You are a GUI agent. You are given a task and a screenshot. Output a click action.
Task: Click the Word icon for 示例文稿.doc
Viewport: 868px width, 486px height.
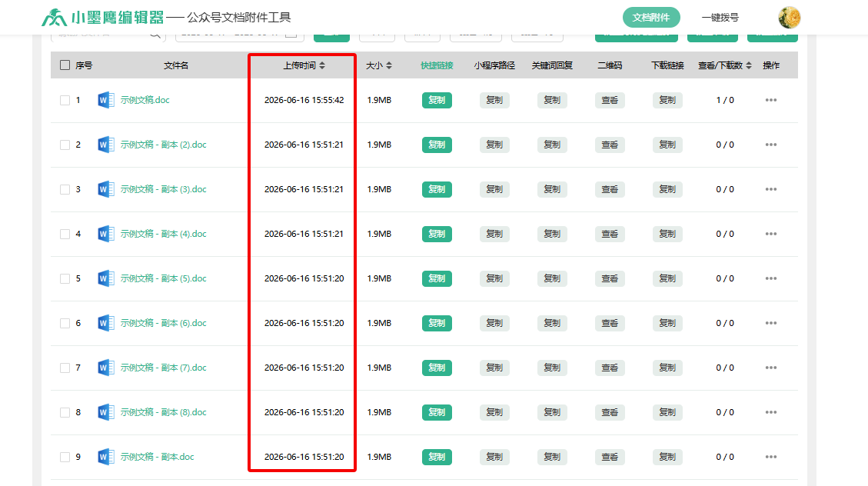tap(106, 100)
